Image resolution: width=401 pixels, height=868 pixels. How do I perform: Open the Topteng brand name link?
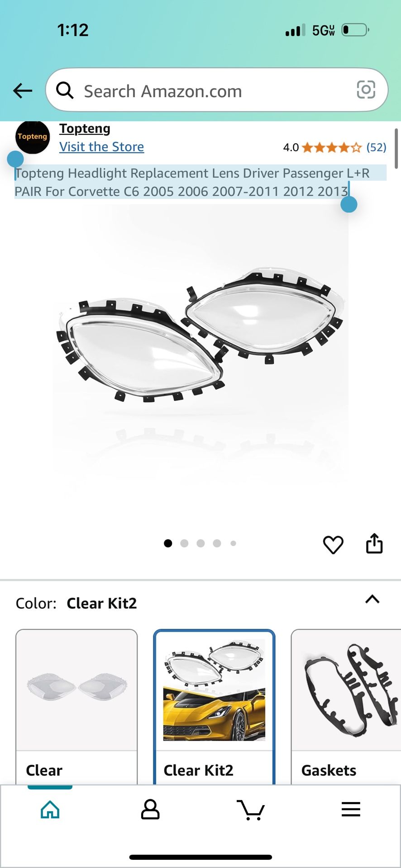[85, 129]
